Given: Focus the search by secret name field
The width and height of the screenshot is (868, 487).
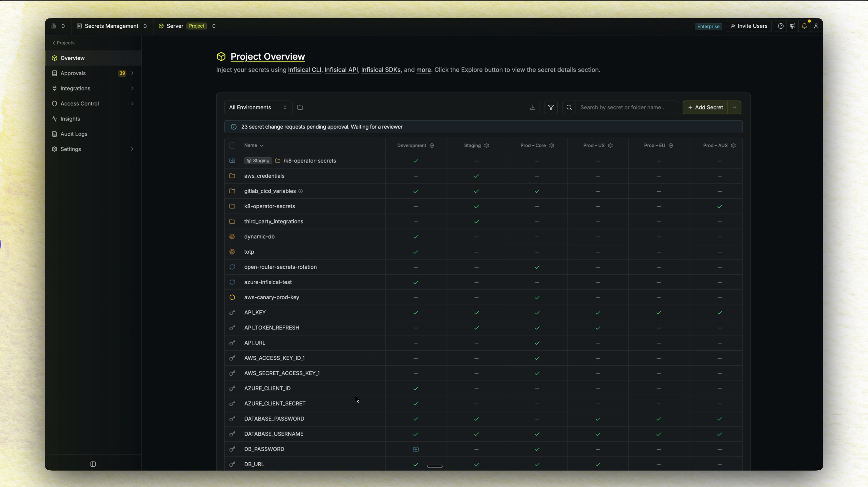Looking at the screenshot, I should (626, 107).
